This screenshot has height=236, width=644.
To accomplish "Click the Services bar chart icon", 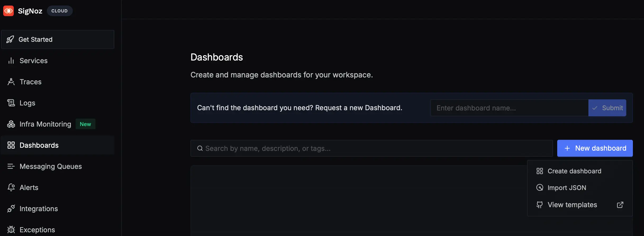I will 11,61.
